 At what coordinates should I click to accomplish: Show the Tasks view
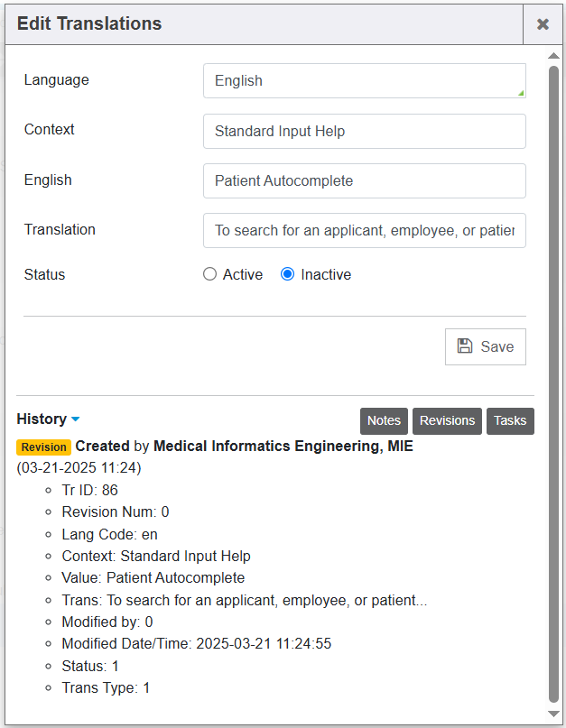[510, 420]
